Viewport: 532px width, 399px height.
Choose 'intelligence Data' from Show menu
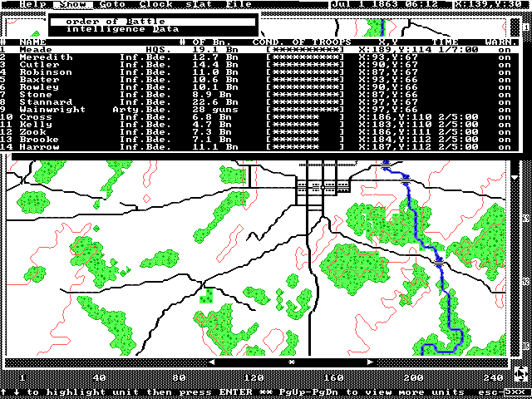[115, 29]
